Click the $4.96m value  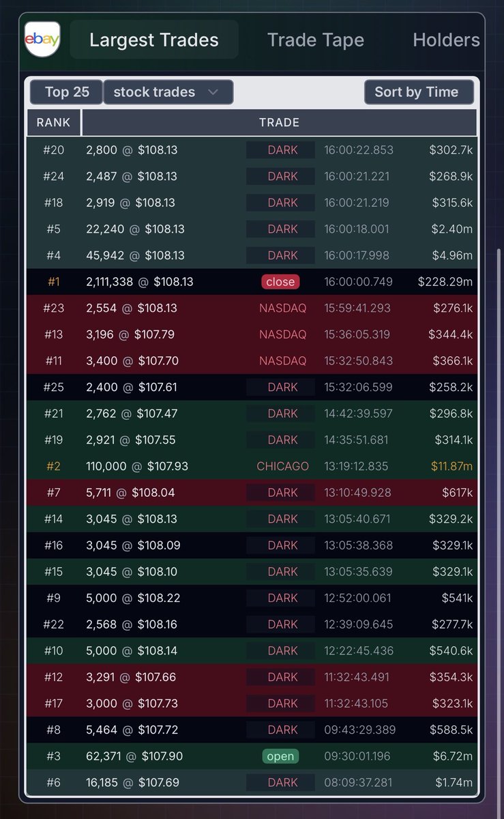(x=453, y=255)
